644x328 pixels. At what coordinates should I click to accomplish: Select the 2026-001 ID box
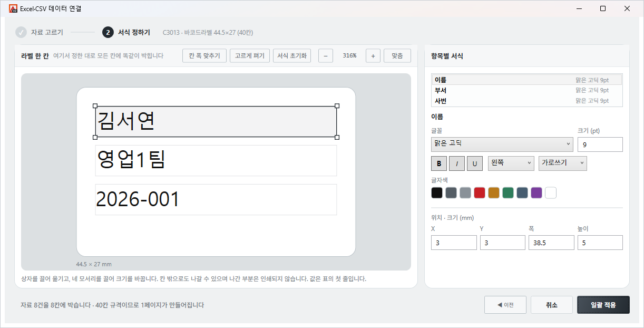pyautogui.click(x=216, y=199)
